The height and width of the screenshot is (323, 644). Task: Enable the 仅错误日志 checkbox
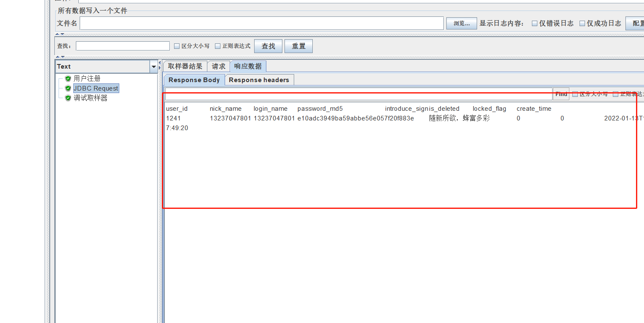point(534,24)
